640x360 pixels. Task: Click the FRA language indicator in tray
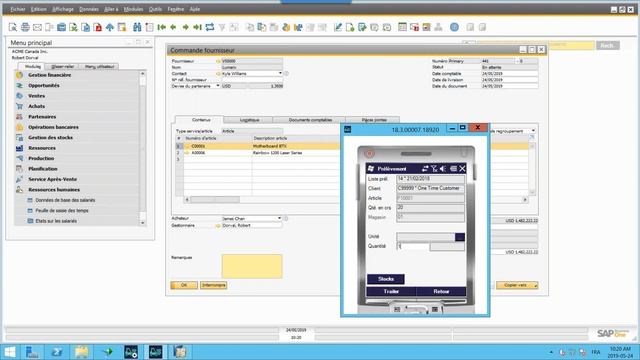(x=596, y=352)
